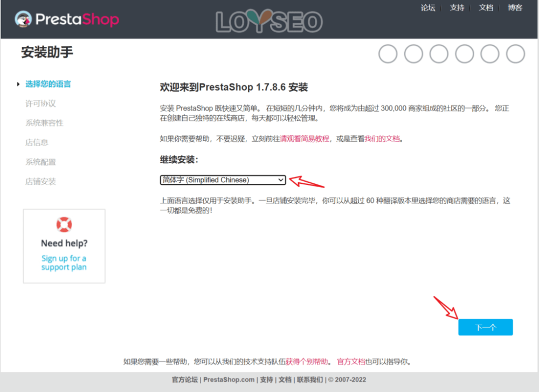Open the 官方文档 link near the bottom
Viewport: 539px width, 392px height.
tap(351, 361)
